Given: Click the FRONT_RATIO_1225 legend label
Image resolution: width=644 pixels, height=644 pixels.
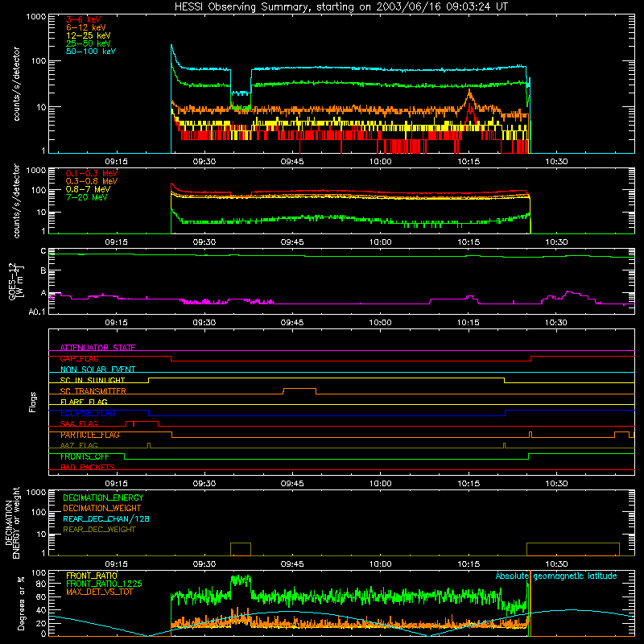Looking at the screenshot, I should click(x=104, y=584).
